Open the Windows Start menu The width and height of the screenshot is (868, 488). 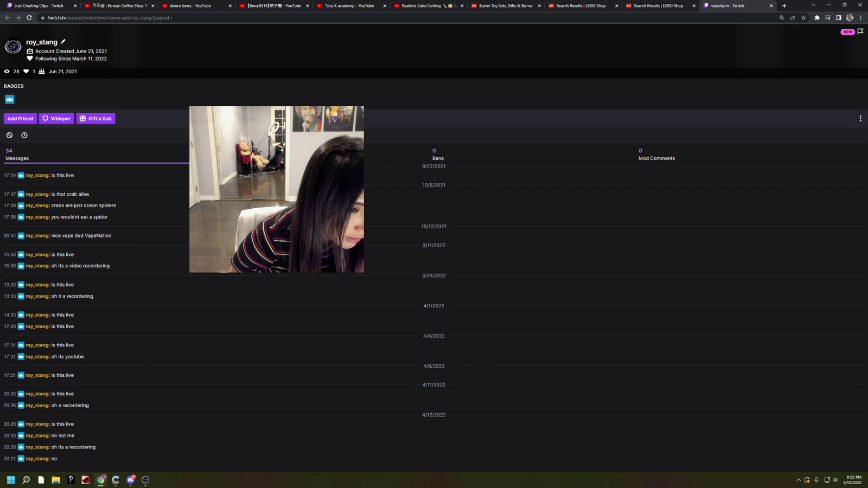point(11,480)
